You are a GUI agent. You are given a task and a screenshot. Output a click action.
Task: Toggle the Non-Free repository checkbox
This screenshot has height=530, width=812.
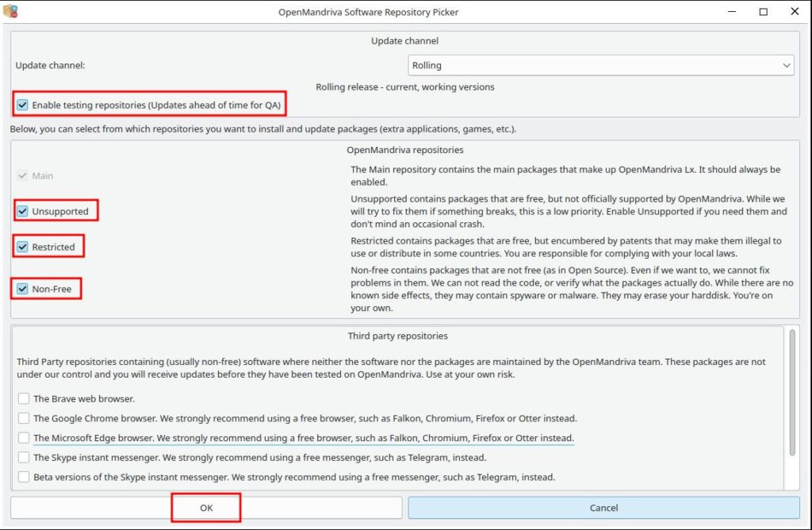point(22,289)
